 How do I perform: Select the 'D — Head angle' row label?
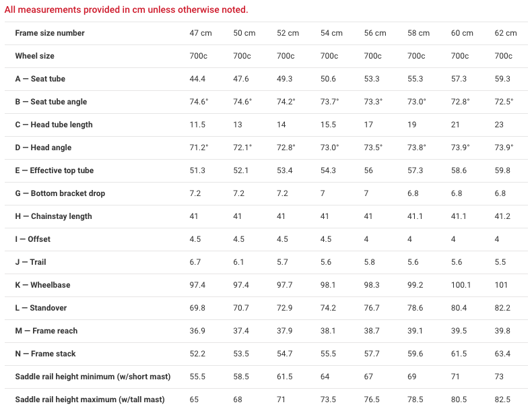[x=43, y=148]
